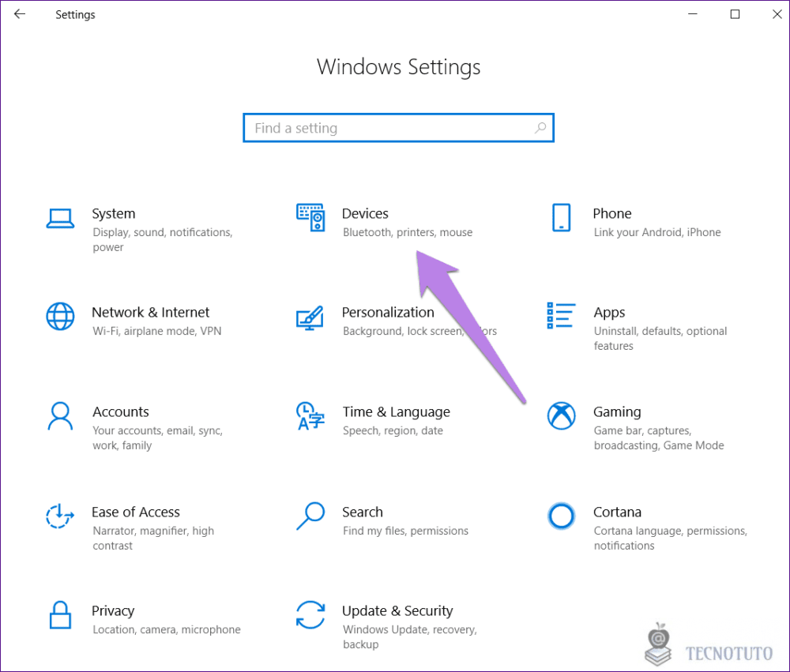This screenshot has height=672, width=790.
Task: Click 'Link your Android, iPhone' description
Action: (657, 232)
